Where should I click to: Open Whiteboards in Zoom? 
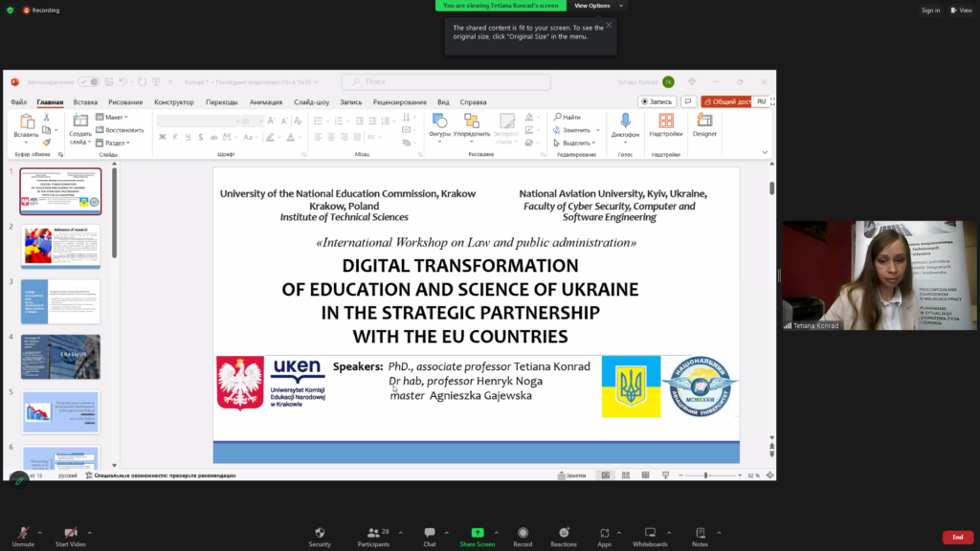click(650, 537)
